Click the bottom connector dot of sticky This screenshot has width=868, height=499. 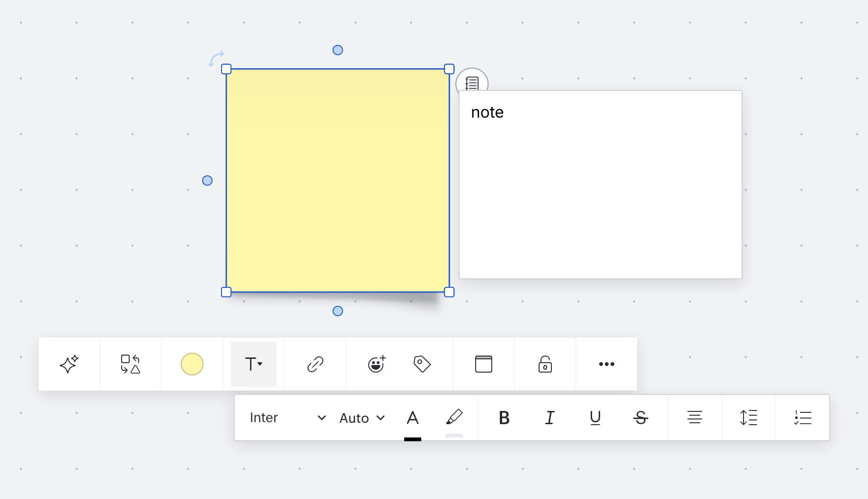pyautogui.click(x=338, y=311)
